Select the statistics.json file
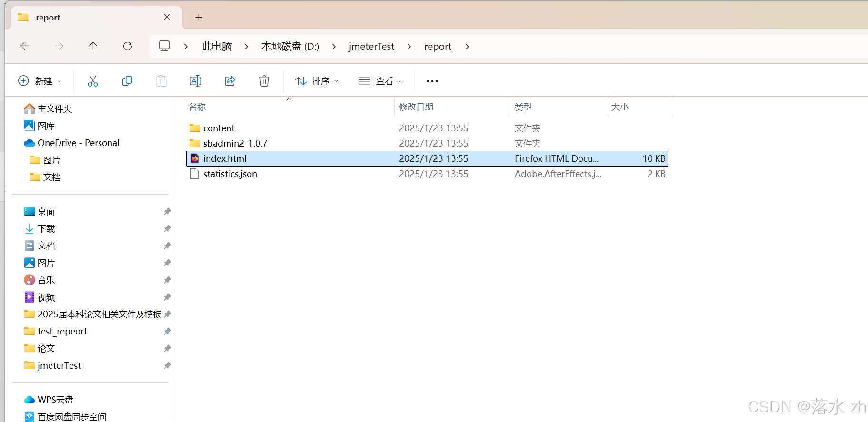Image resolution: width=868 pixels, height=422 pixels. point(427,174)
